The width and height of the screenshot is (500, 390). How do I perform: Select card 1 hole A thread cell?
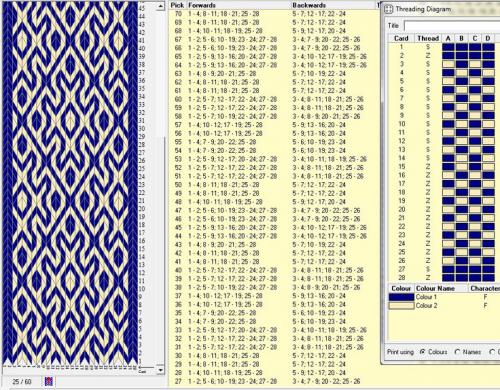[x=448, y=47]
